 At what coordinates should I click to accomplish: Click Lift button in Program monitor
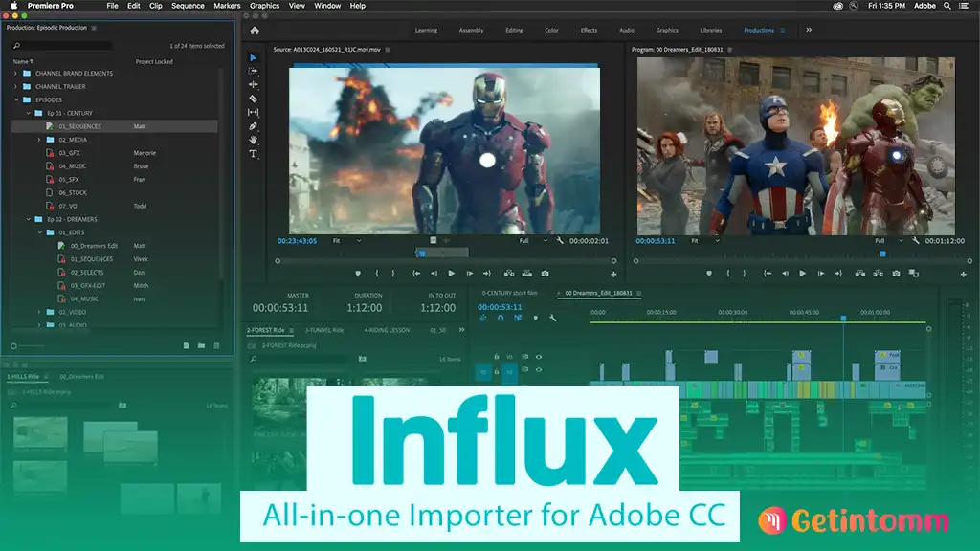click(x=860, y=273)
